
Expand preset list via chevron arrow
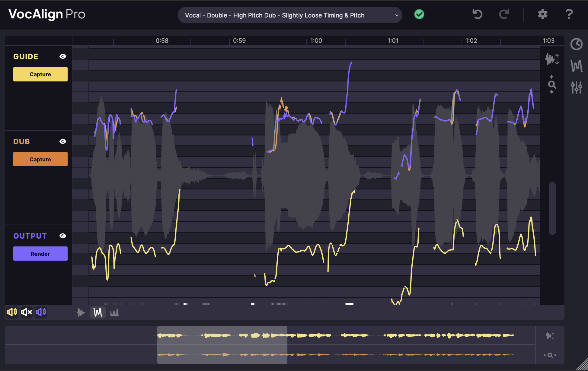[x=397, y=15]
